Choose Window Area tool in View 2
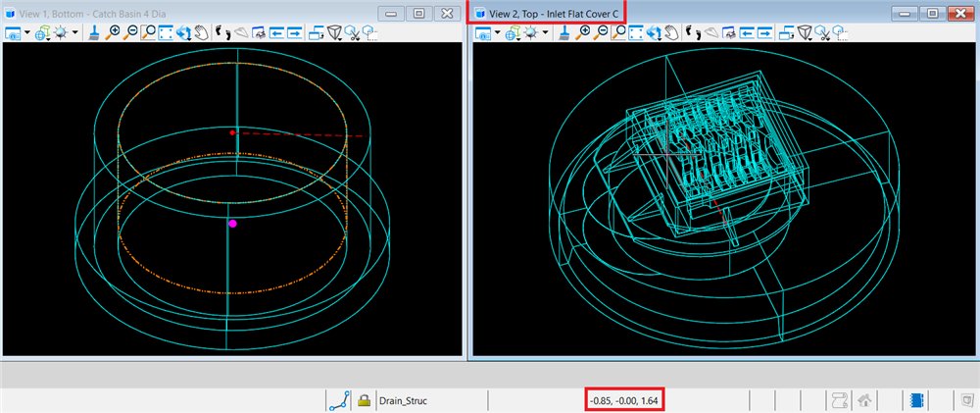This screenshot has height=413, width=980. point(618,33)
